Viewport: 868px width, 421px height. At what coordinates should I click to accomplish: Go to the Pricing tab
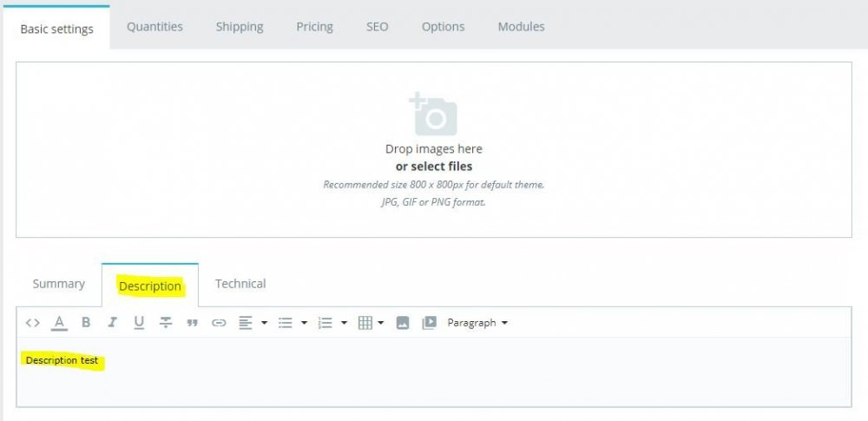[314, 27]
